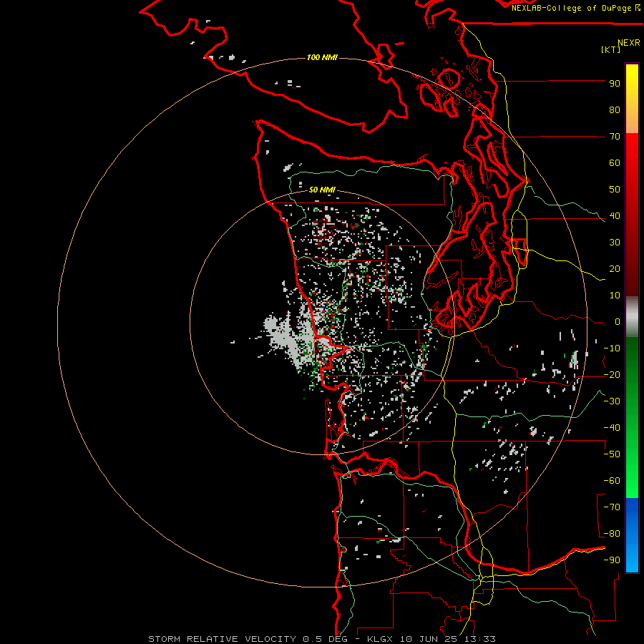Select the 60 value on the velocity scale

615,163
